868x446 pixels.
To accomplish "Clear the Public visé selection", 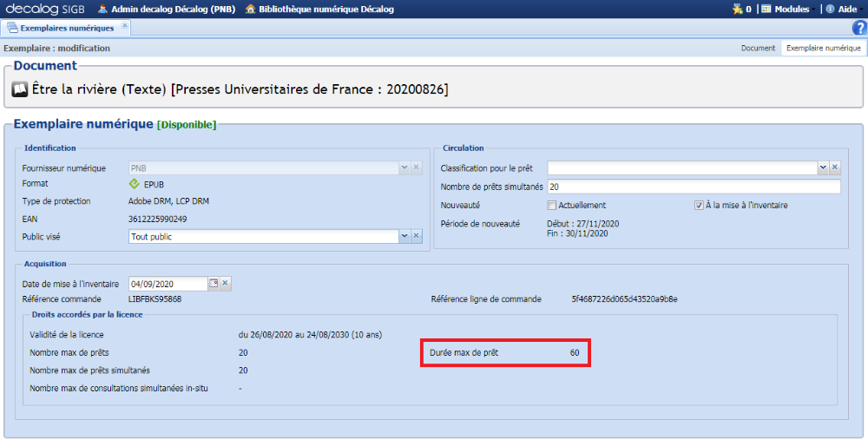I will 416,236.
